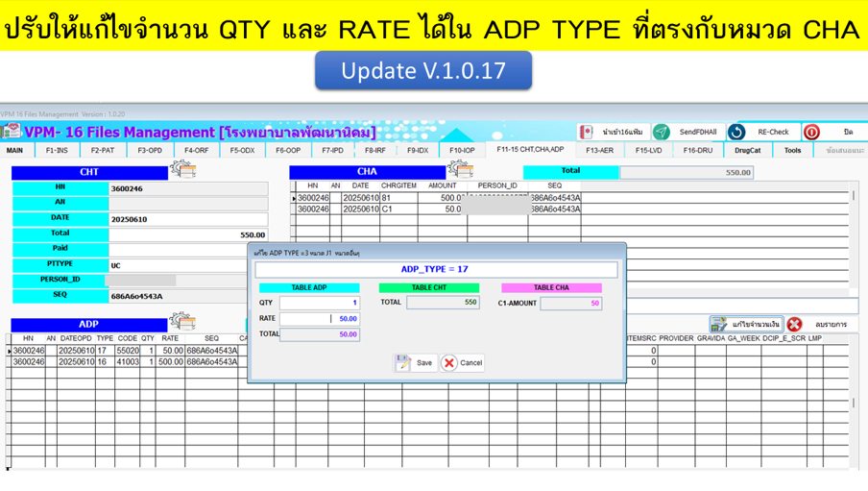This screenshot has height=491, width=868.
Task: Open the F9-IDX tab
Action: [418, 150]
